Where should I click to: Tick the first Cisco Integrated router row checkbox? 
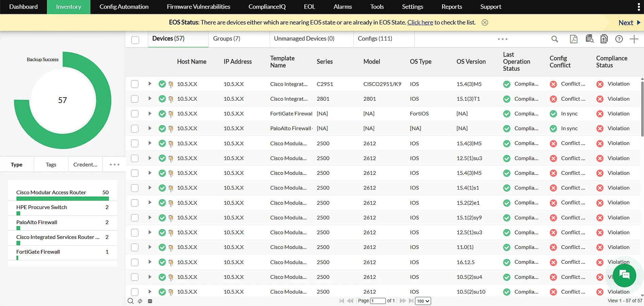(134, 84)
